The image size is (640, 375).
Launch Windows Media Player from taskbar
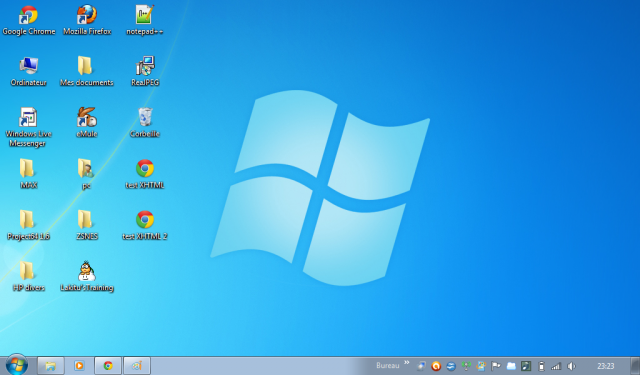click(x=79, y=366)
